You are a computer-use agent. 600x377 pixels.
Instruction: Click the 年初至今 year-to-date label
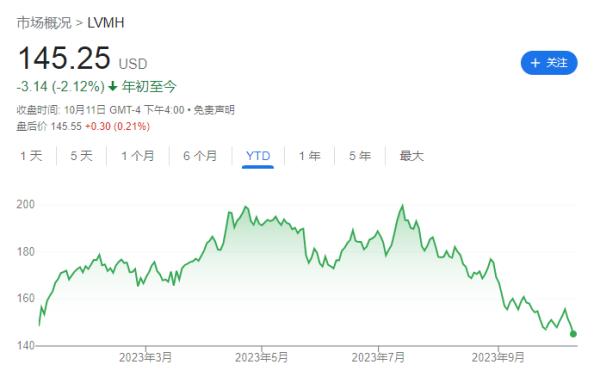(x=149, y=86)
